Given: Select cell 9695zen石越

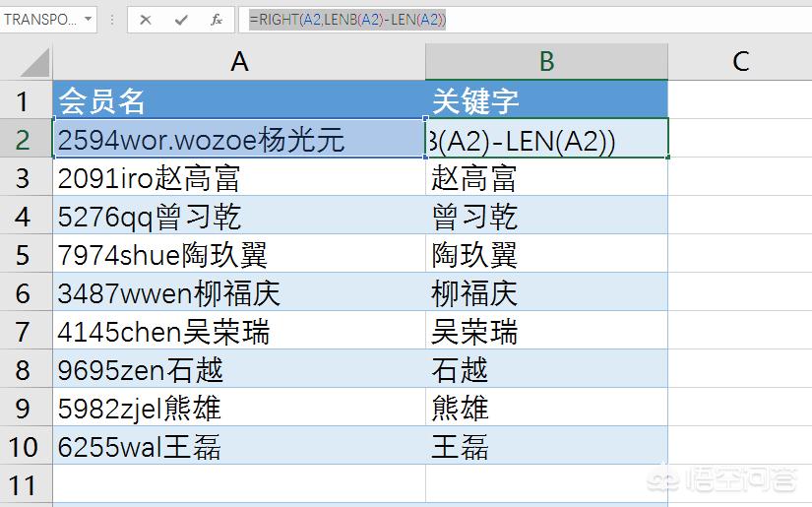Looking at the screenshot, I should (x=239, y=369).
